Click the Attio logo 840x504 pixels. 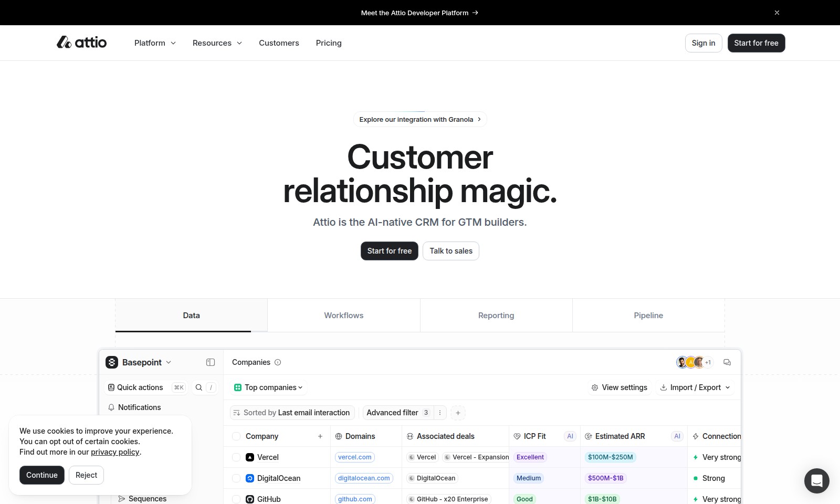coord(81,43)
